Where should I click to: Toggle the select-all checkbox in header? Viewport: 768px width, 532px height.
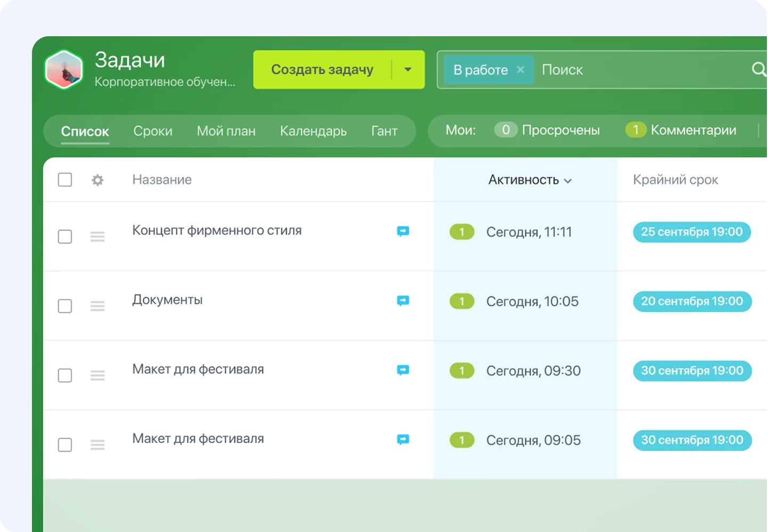(65, 180)
